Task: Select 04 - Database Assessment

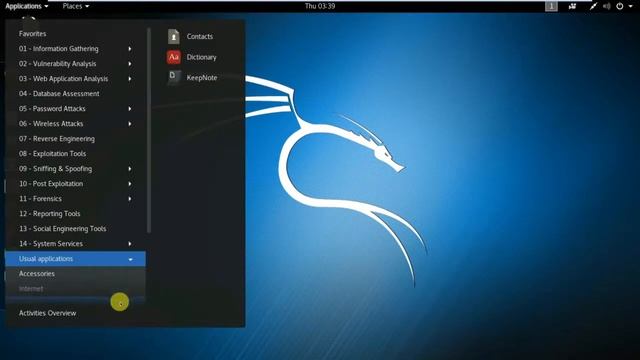Action: pyautogui.click(x=59, y=94)
